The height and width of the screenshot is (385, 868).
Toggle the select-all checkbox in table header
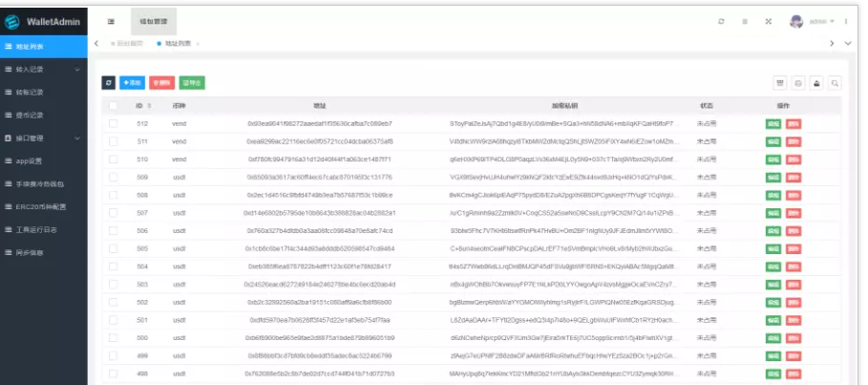113,106
